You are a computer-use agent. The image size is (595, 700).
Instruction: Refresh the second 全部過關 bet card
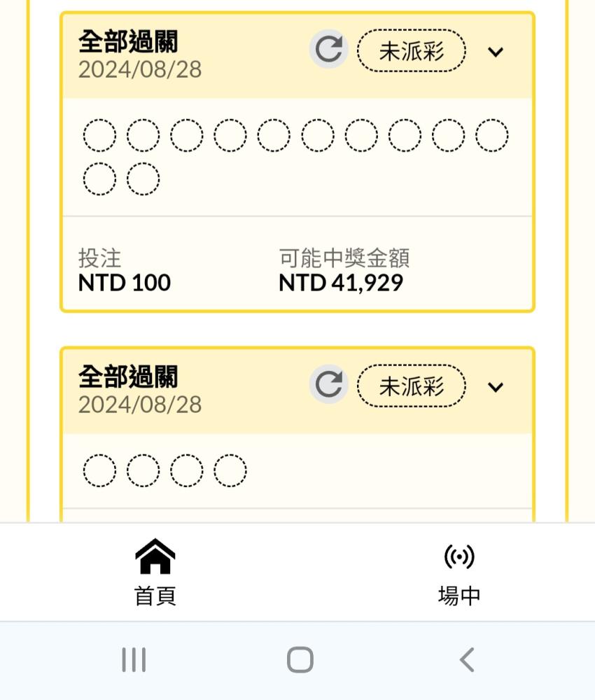[x=328, y=384]
